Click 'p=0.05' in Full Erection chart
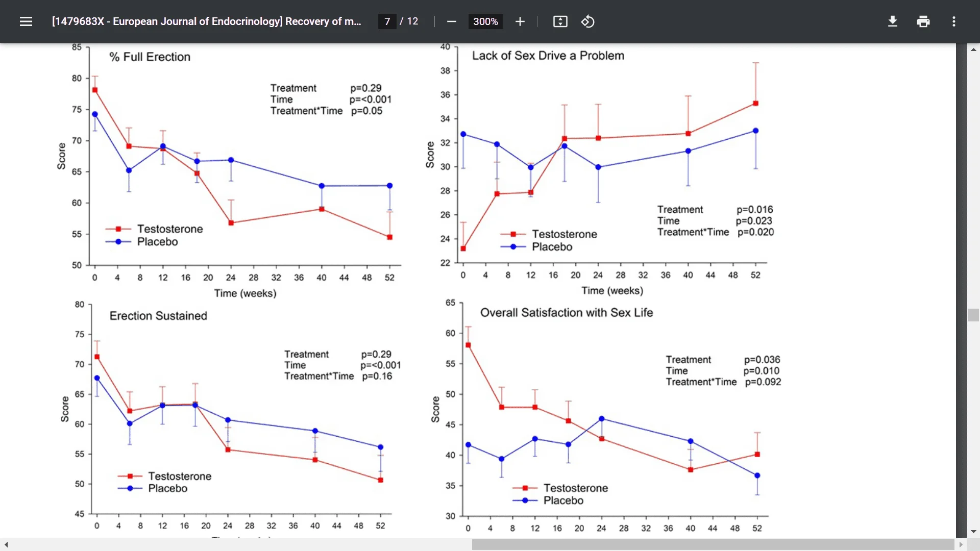The height and width of the screenshot is (551, 980). pos(366,111)
